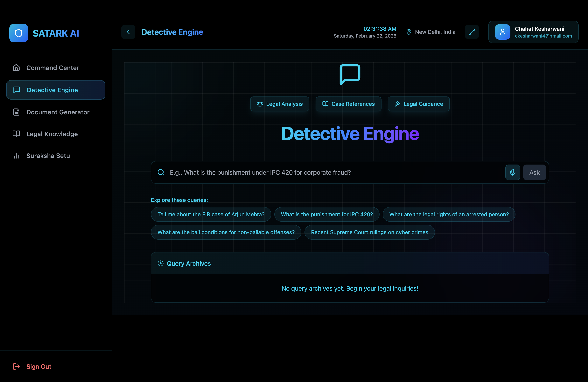588x382 pixels.
Task: Click into the legal query input field
Action: coord(321,172)
